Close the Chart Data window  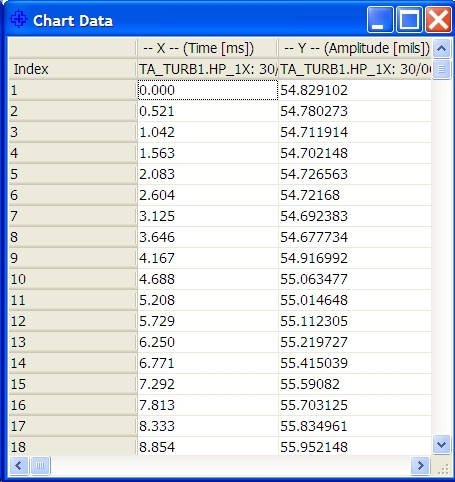click(x=438, y=20)
